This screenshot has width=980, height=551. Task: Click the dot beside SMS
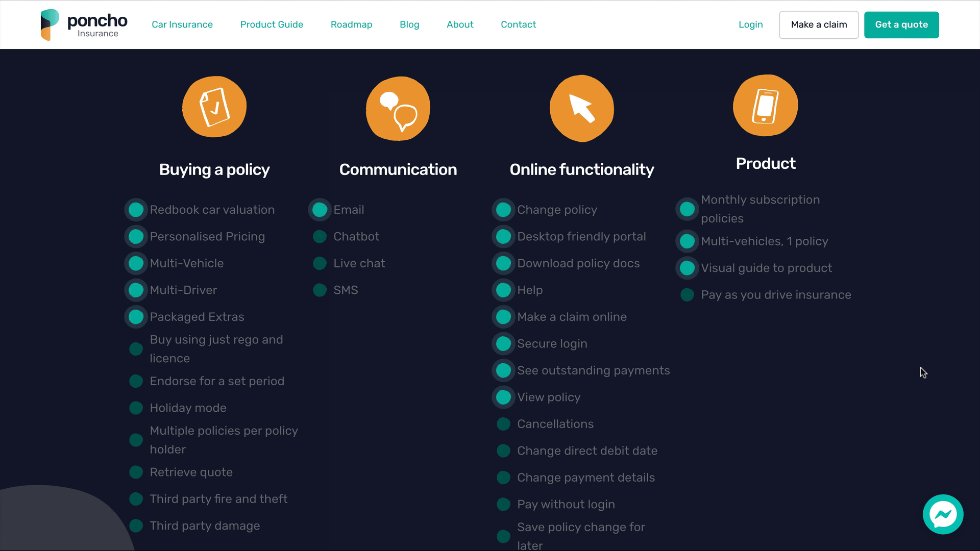[320, 290]
